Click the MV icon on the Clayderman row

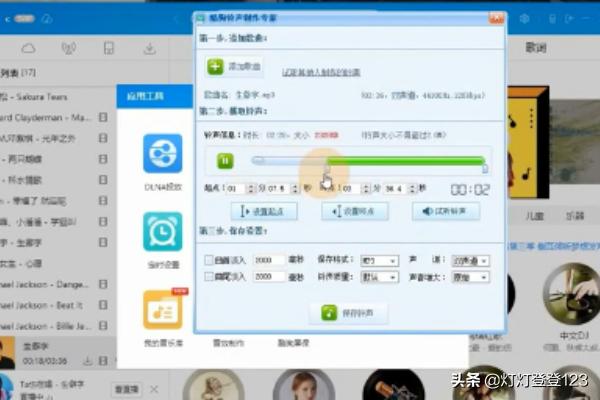point(103,117)
